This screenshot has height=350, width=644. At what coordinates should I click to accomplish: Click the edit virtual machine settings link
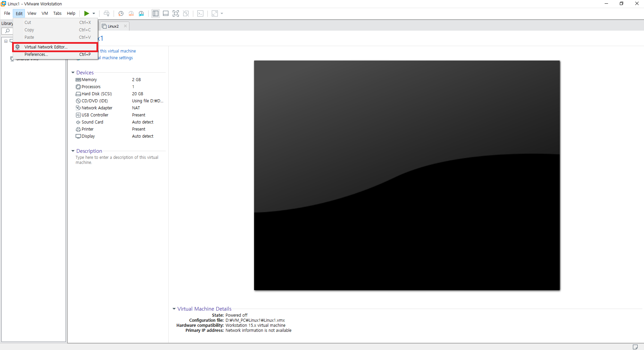(x=115, y=58)
